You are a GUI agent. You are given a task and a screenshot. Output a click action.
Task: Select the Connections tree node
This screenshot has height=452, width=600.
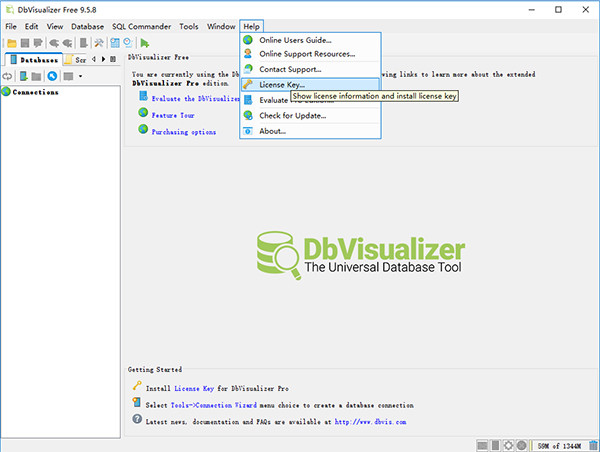coord(35,92)
